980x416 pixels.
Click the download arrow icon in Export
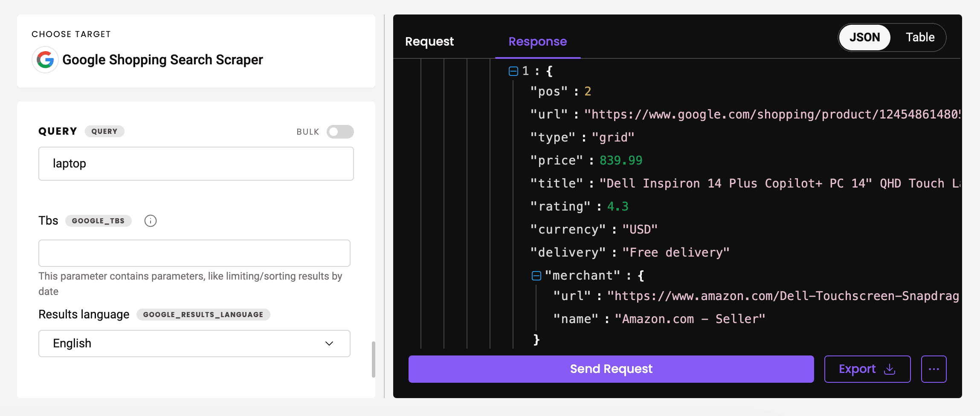point(890,369)
